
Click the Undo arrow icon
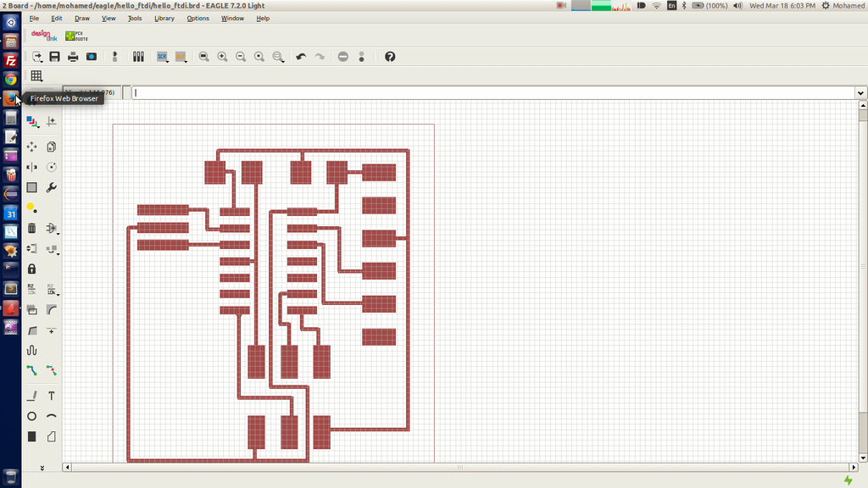point(301,57)
